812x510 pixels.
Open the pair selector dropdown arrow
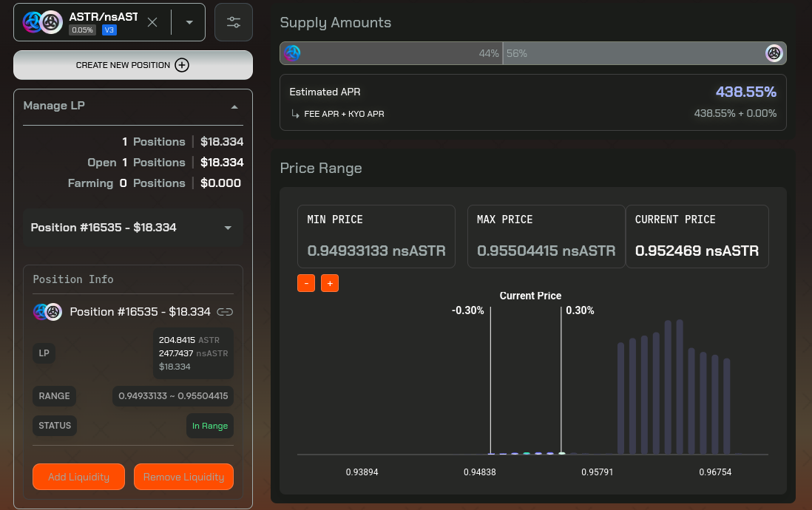tap(189, 22)
